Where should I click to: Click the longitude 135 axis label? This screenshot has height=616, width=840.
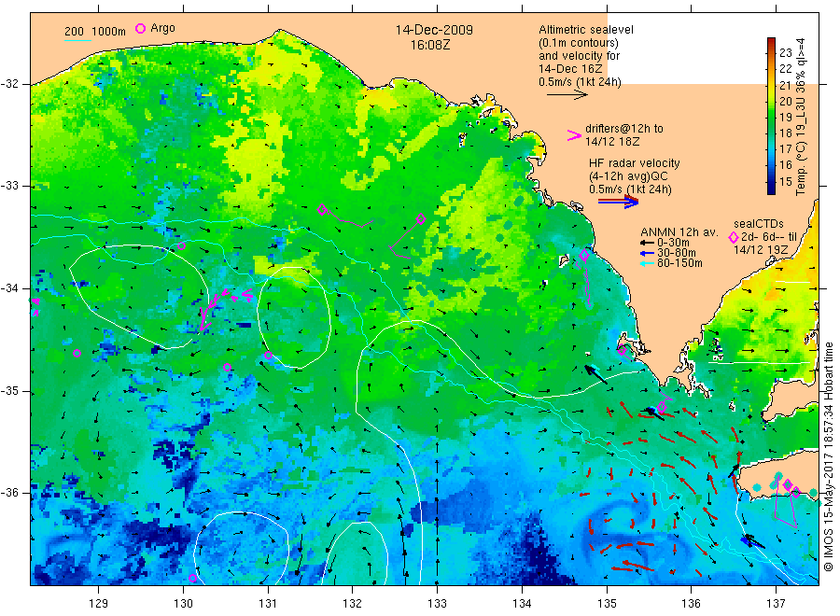(607, 603)
